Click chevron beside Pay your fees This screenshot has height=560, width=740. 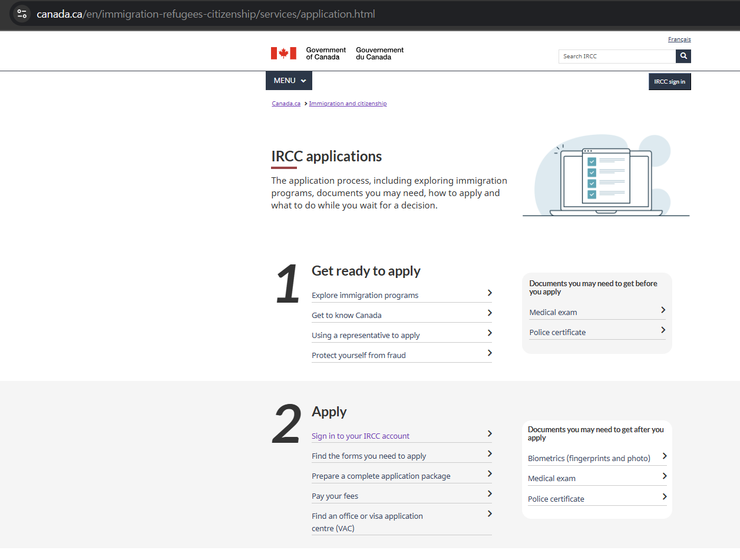tap(490, 493)
